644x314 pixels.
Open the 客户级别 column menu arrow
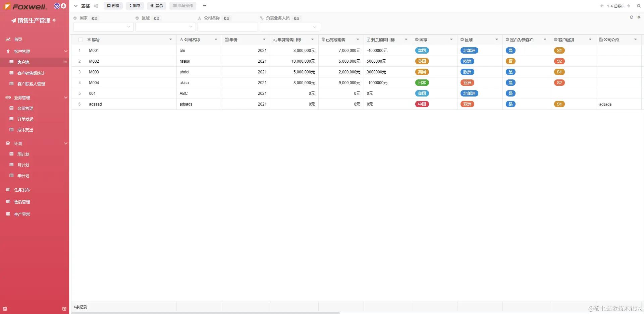tap(590, 40)
